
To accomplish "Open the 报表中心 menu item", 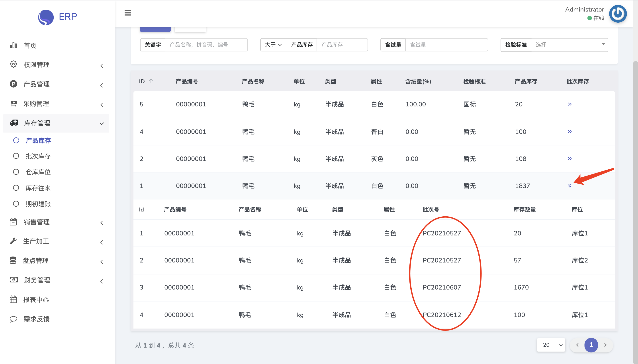I will click(36, 299).
